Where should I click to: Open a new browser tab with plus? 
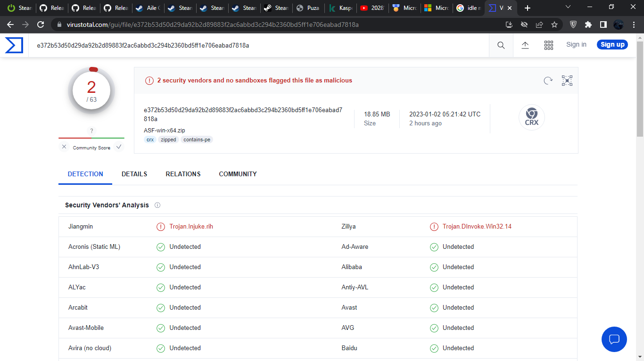tap(528, 8)
